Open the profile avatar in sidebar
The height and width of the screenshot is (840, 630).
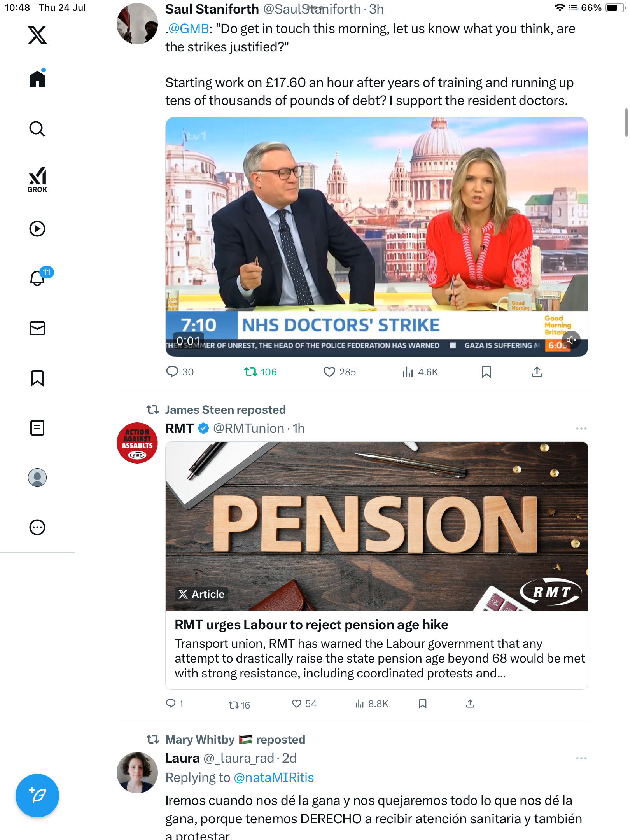pos(37,478)
